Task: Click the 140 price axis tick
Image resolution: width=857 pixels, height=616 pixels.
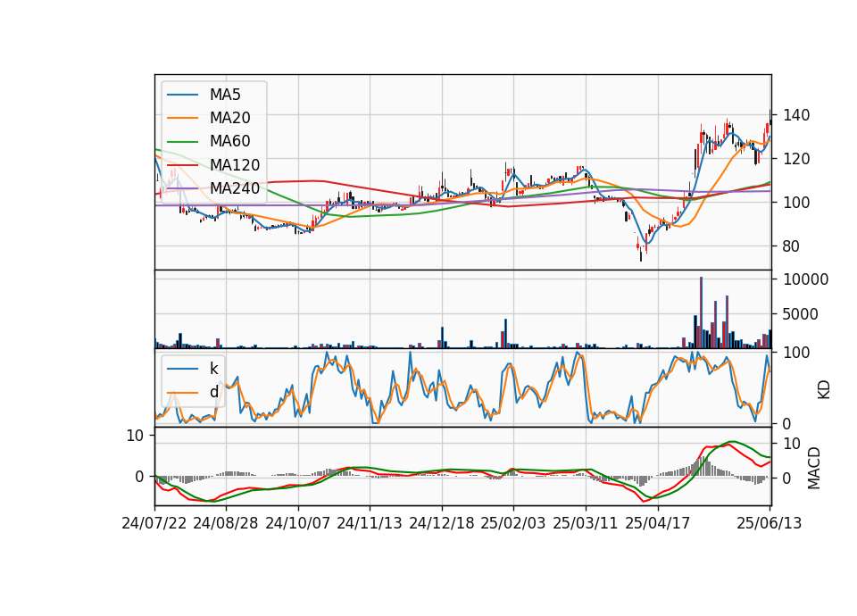Action: pyautogui.click(x=796, y=115)
